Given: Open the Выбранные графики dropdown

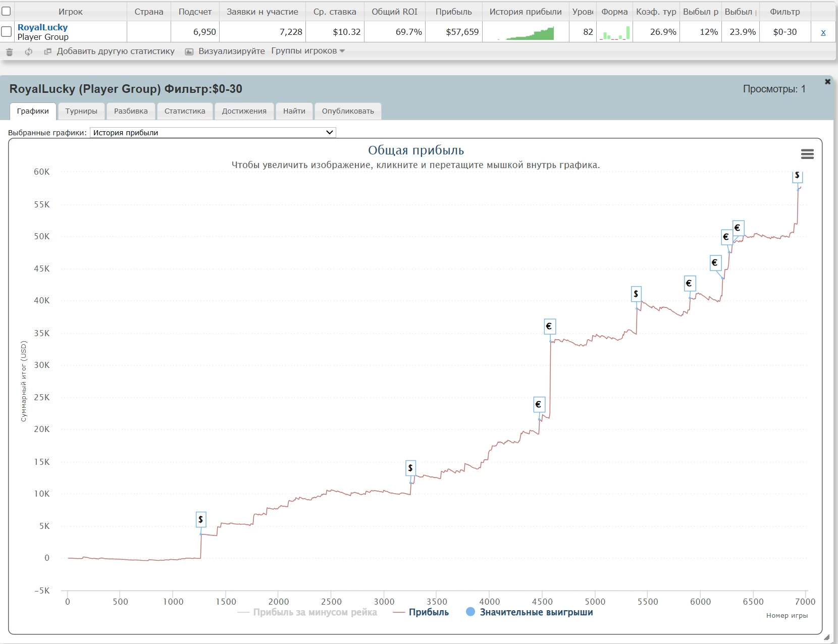Looking at the screenshot, I should [x=213, y=132].
